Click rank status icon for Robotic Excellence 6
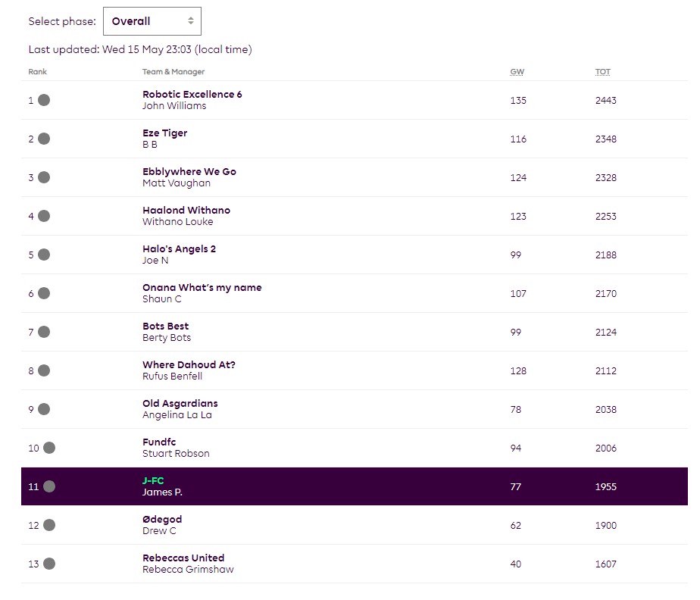Screen dimensions: 700x600 click(44, 100)
